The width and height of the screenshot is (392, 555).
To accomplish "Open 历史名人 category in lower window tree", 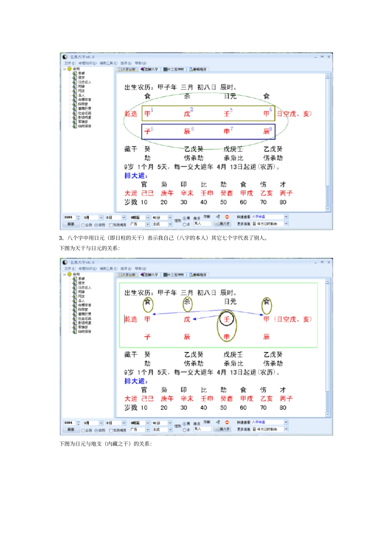I will pyautogui.click(x=85, y=288).
